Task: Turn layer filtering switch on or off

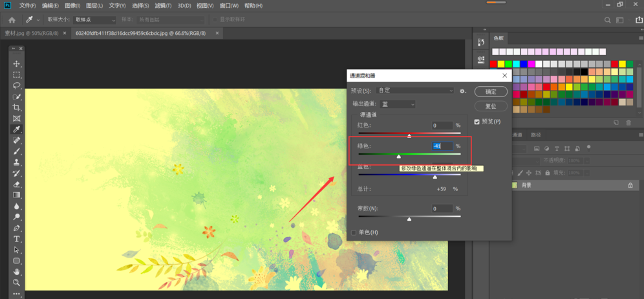Action: pyautogui.click(x=588, y=148)
